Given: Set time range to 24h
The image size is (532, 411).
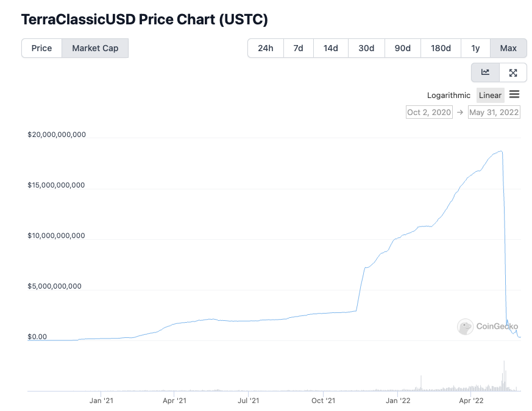Looking at the screenshot, I should (x=266, y=48).
